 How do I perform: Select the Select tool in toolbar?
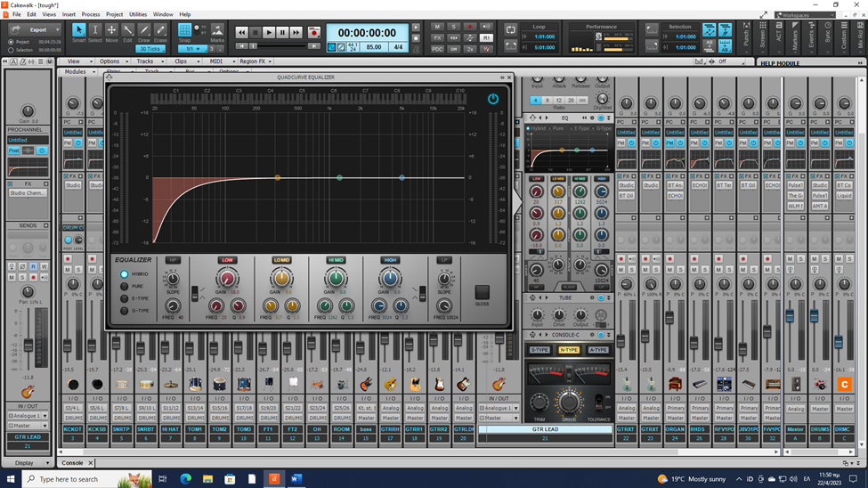click(x=94, y=30)
